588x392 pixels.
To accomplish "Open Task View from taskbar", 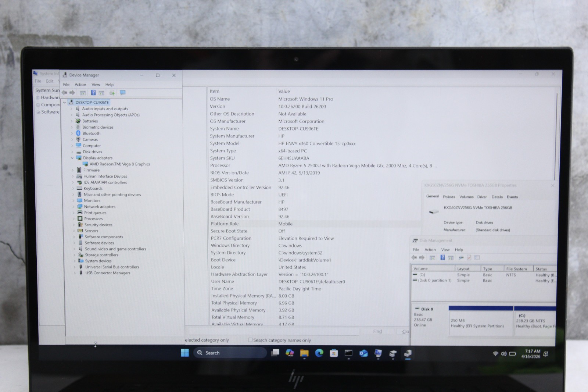I will point(275,353).
